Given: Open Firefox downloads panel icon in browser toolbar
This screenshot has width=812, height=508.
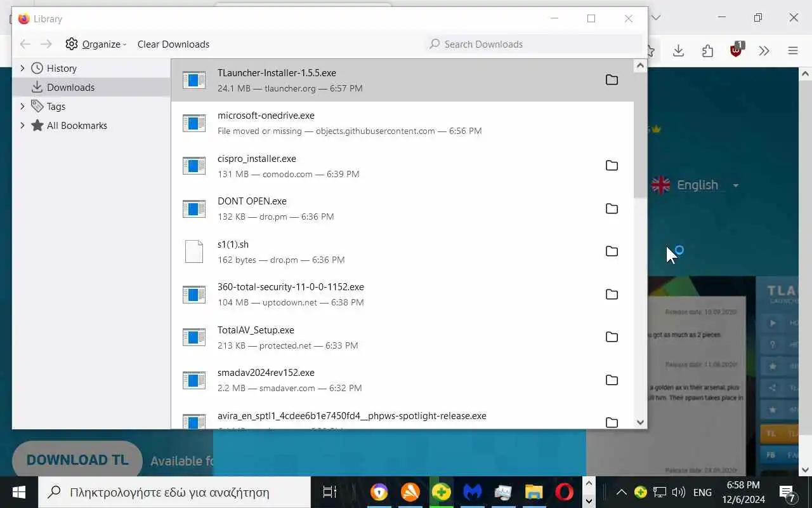Looking at the screenshot, I should click(678, 51).
